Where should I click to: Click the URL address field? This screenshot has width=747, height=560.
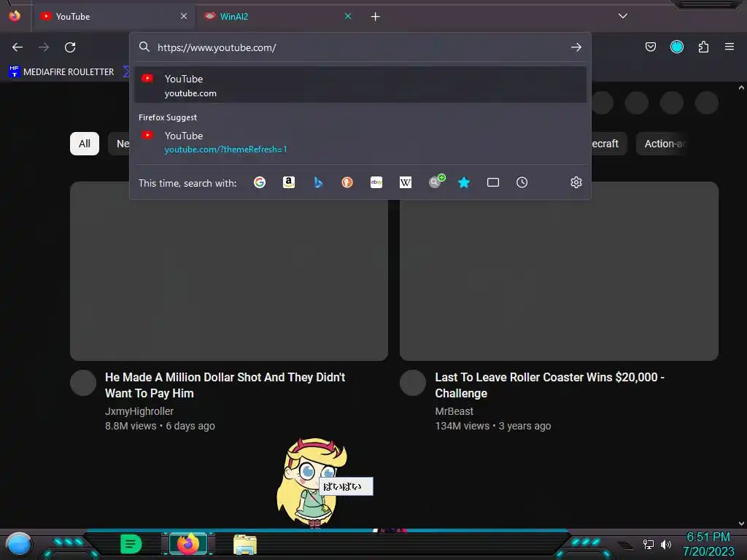click(360, 47)
